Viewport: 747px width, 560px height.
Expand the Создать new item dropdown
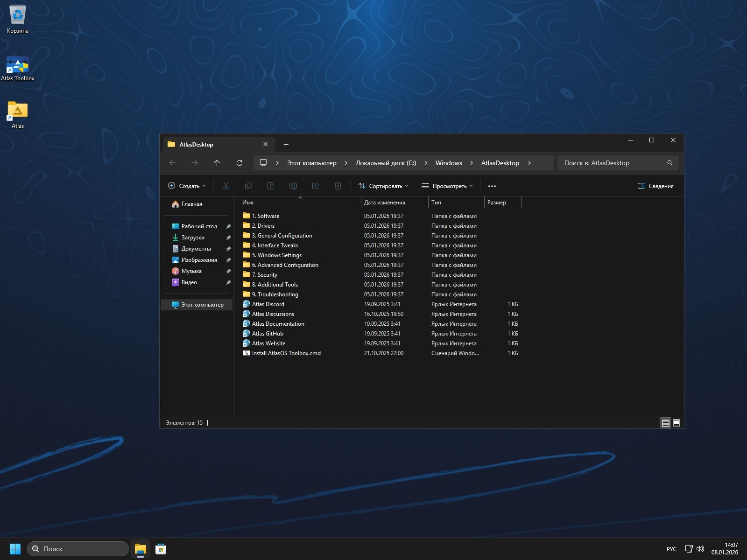[x=187, y=186]
